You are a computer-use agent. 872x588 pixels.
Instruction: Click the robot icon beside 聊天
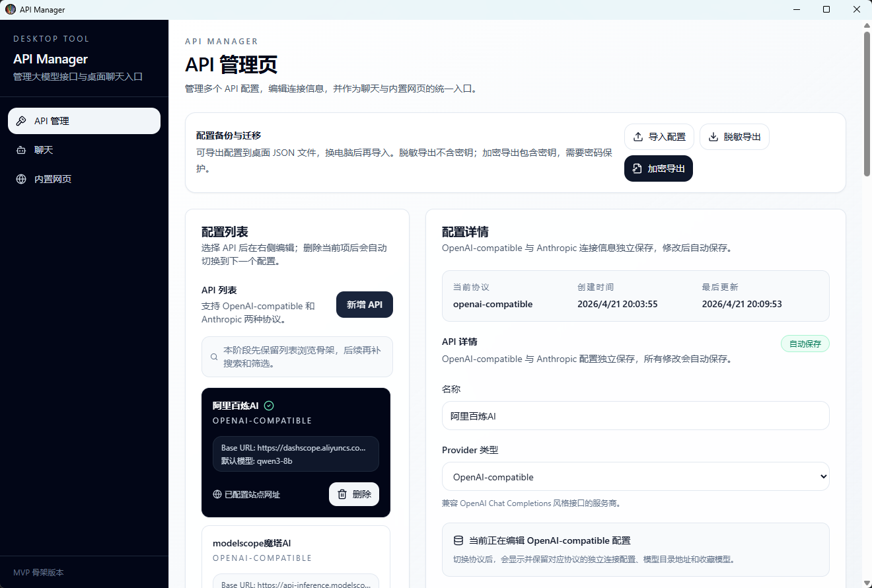pos(21,150)
